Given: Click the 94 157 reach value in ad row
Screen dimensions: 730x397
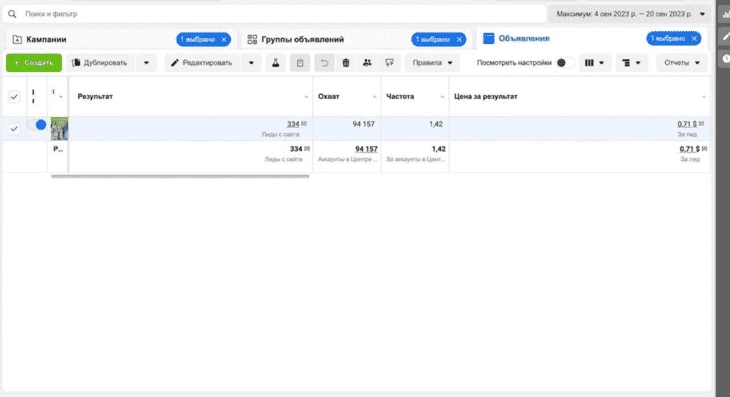Looking at the screenshot, I should click(363, 124).
